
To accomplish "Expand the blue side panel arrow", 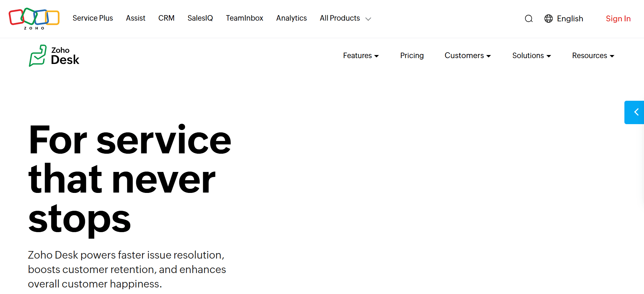I will pyautogui.click(x=635, y=112).
